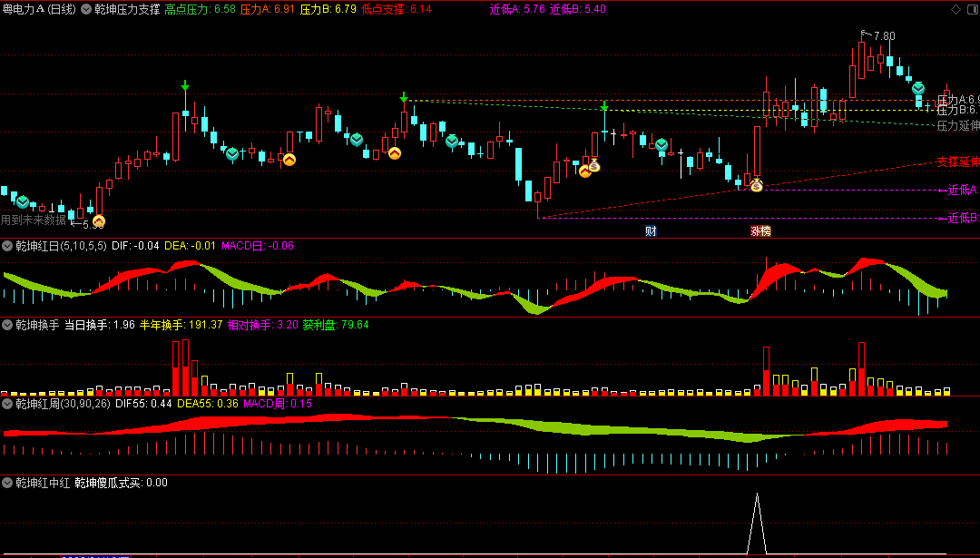Image resolution: width=980 pixels, height=558 pixels.
Task: Click the 高点压力: 6.58 value
Action: pos(200,9)
